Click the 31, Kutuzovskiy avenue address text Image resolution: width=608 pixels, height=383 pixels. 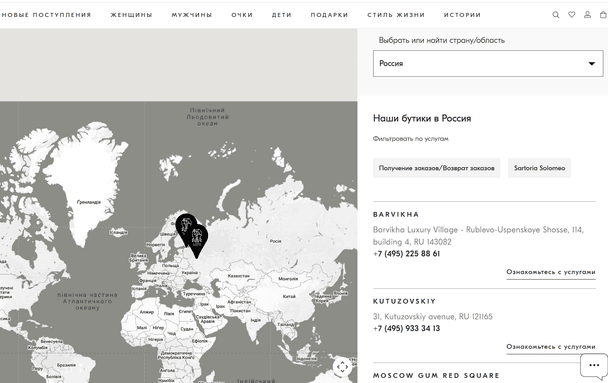click(x=433, y=316)
